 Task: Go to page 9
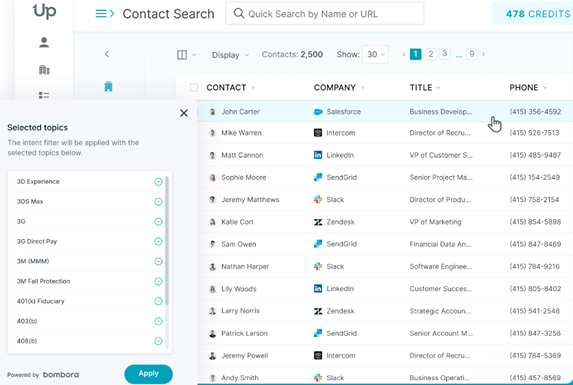472,54
